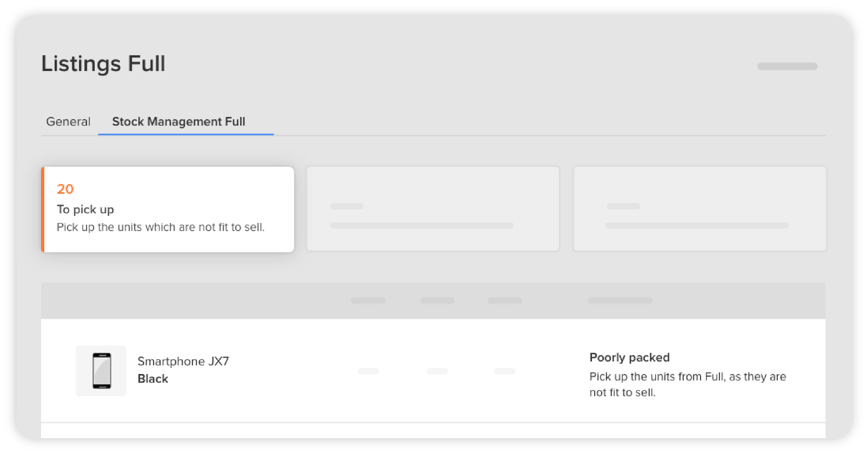Click the second placeholder table column header
Viewport: 868px width, 455px height.
point(437,300)
